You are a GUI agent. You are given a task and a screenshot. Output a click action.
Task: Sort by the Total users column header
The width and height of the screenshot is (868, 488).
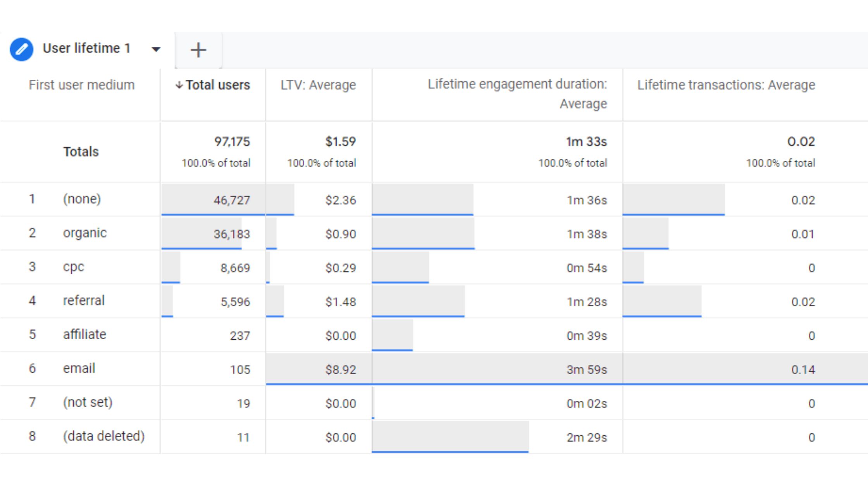(218, 85)
